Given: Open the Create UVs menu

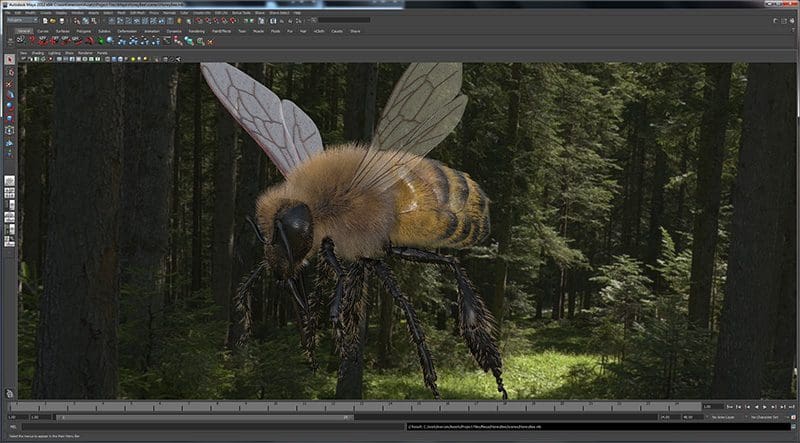Looking at the screenshot, I should click(x=202, y=13).
